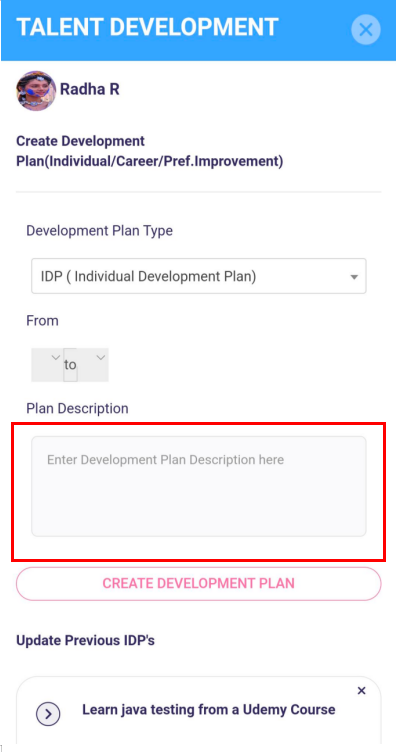Viewport: 398px width, 752px height.
Task: Expand the Learn java testing IDP chevron
Action: point(48,714)
